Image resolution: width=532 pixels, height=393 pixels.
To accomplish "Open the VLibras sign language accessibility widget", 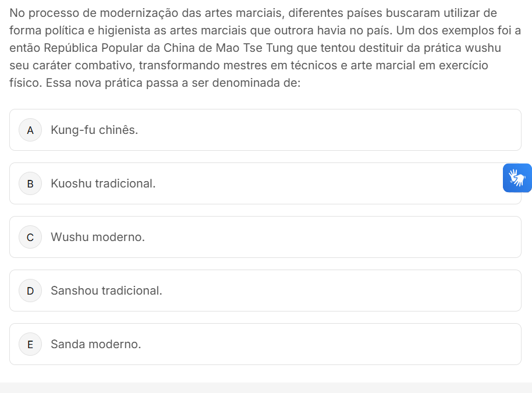I will tap(517, 178).
